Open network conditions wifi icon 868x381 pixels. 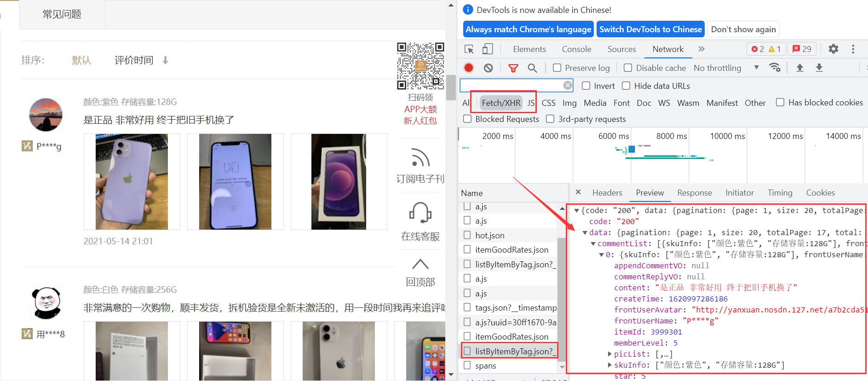(x=775, y=68)
